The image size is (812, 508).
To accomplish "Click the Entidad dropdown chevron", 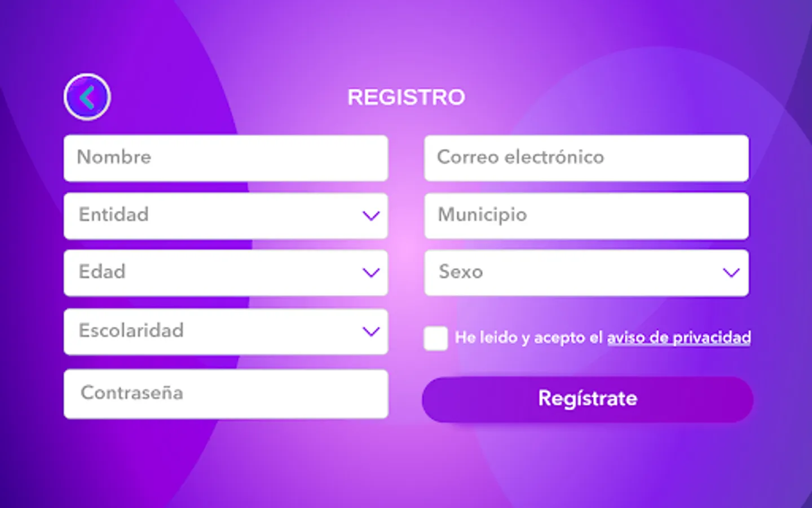I will point(370,216).
